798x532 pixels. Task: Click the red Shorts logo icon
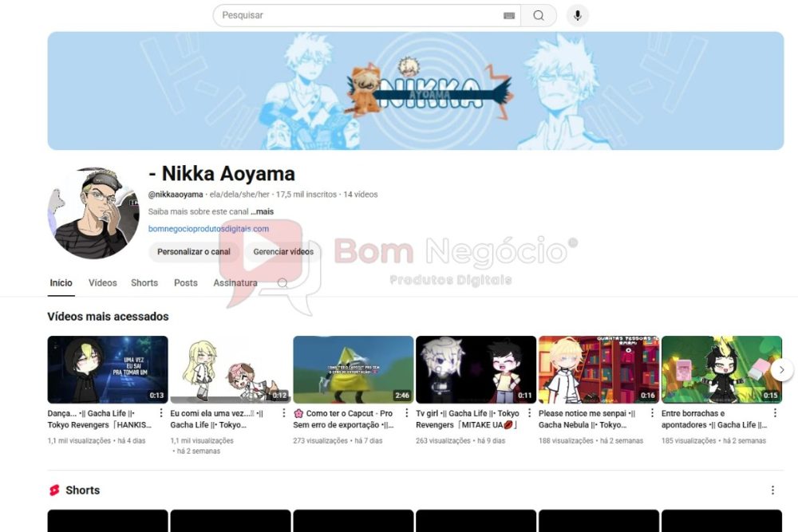coord(54,491)
